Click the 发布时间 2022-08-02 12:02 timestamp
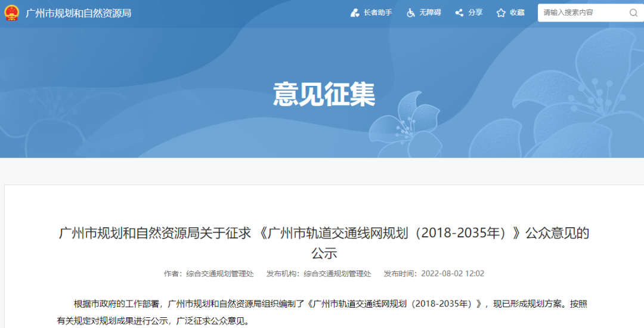 (434, 274)
